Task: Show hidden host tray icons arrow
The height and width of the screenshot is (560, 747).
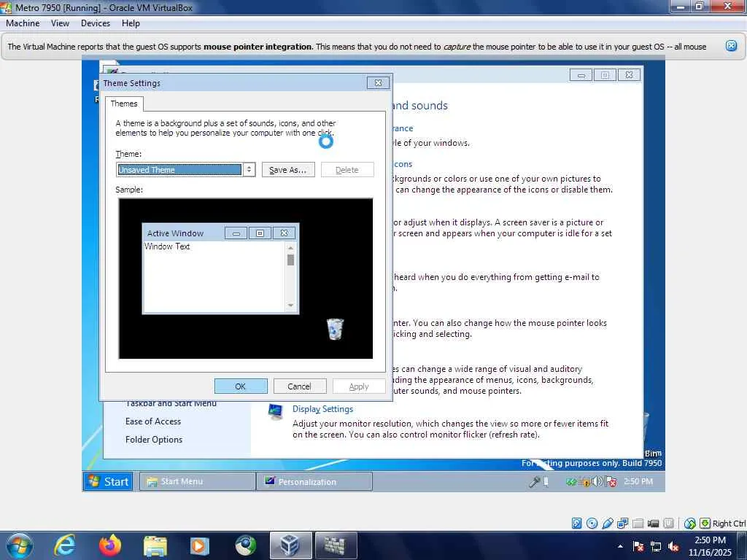Action: [x=620, y=547]
